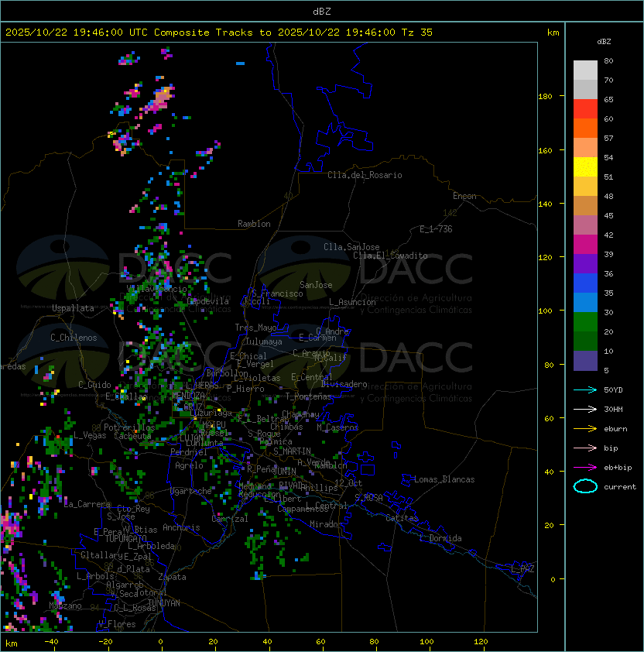Click the Ramblon label near the top
644x652 pixels.
(254, 224)
